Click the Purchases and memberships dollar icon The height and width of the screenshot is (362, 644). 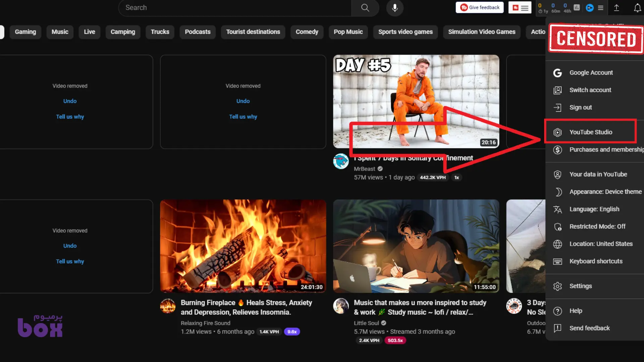pyautogui.click(x=557, y=150)
